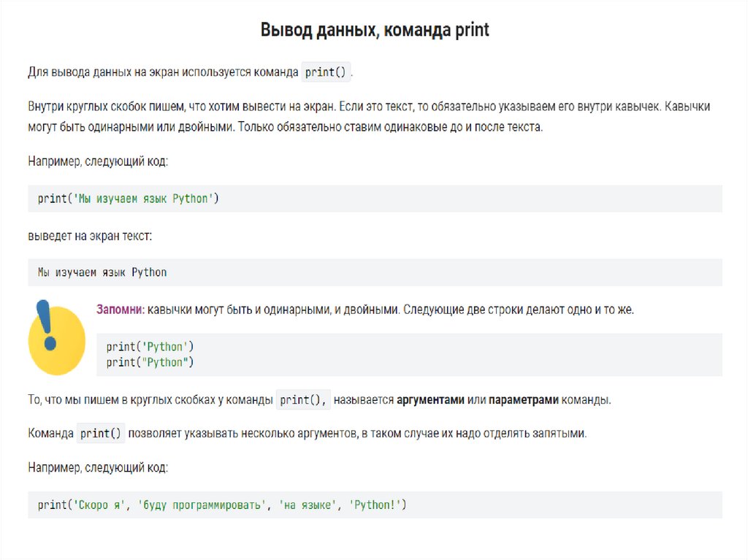Click the string 'Python!' in bottom code
This screenshot has width=748, height=560.
tap(375, 505)
